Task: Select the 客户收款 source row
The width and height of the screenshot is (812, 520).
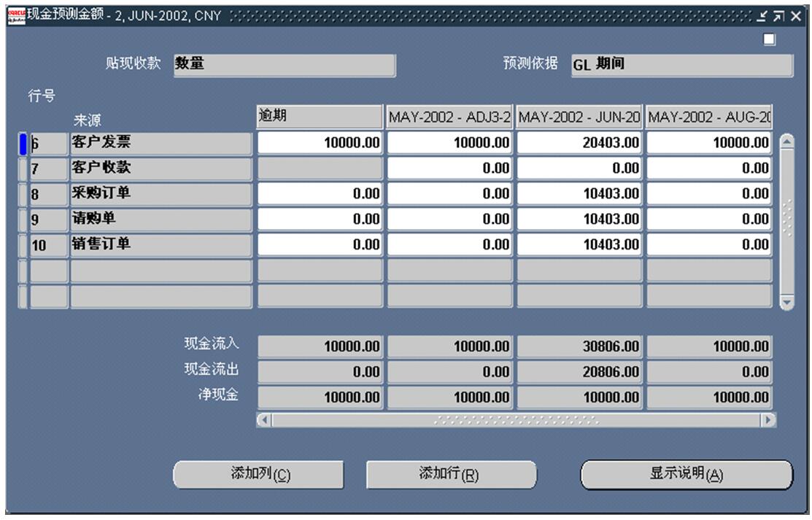Action: click(161, 168)
